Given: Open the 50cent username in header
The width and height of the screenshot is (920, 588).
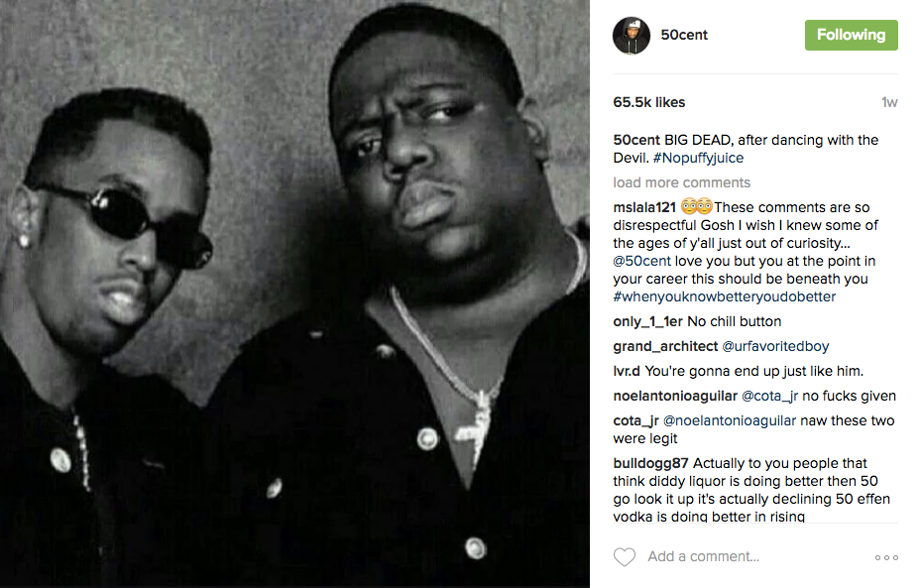Looking at the screenshot, I should [x=684, y=36].
